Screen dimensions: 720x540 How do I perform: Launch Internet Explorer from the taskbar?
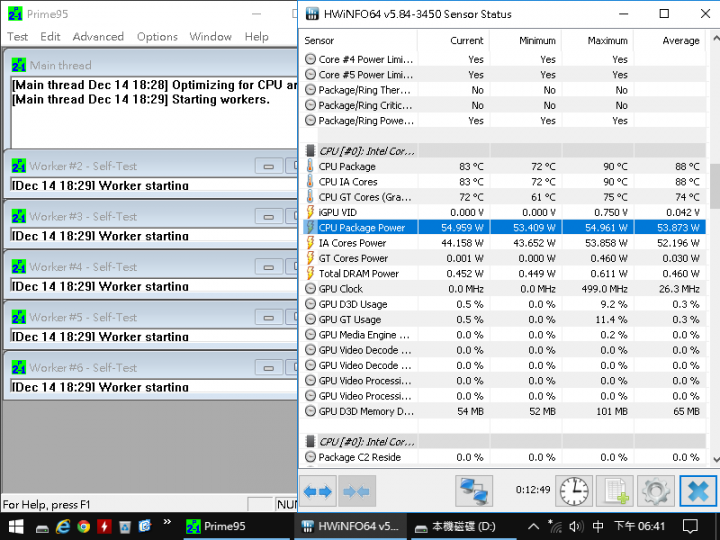(x=63, y=527)
